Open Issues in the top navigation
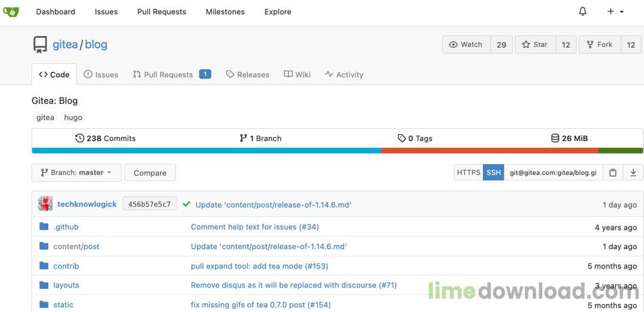This screenshot has height=312, width=644. point(106,12)
